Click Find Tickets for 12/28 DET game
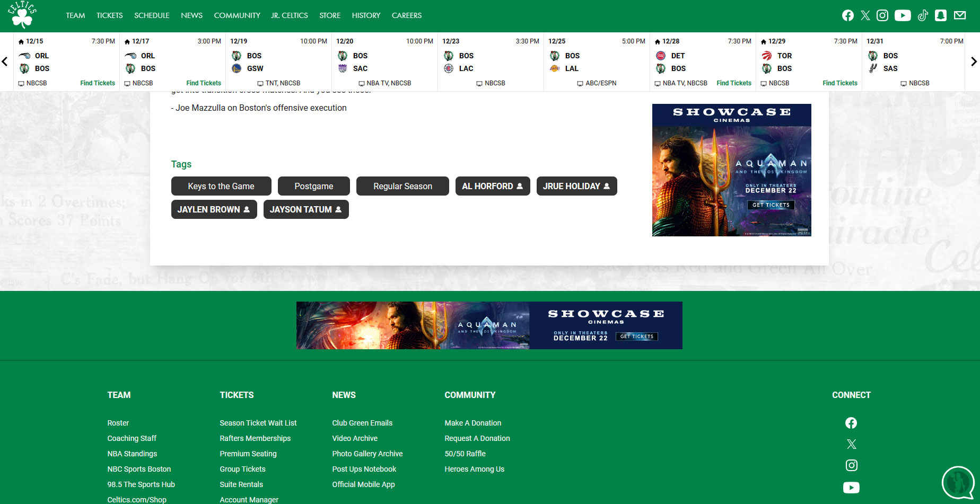The height and width of the screenshot is (504, 980). (x=733, y=83)
